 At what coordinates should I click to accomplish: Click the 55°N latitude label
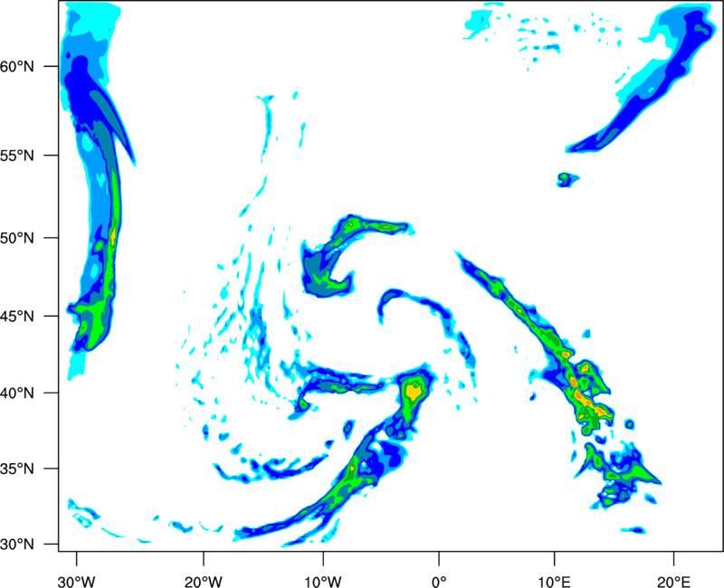click(17, 156)
